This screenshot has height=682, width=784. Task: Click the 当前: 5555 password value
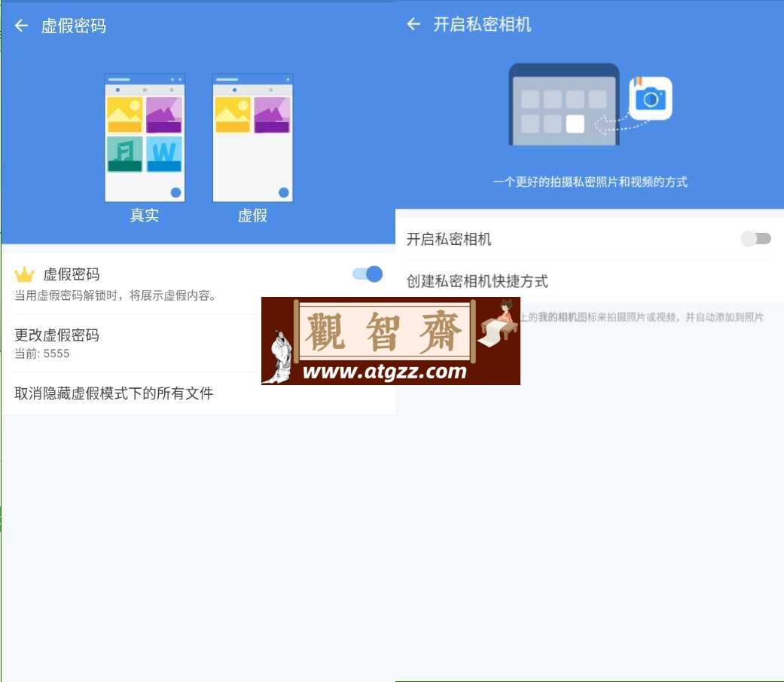(x=42, y=353)
